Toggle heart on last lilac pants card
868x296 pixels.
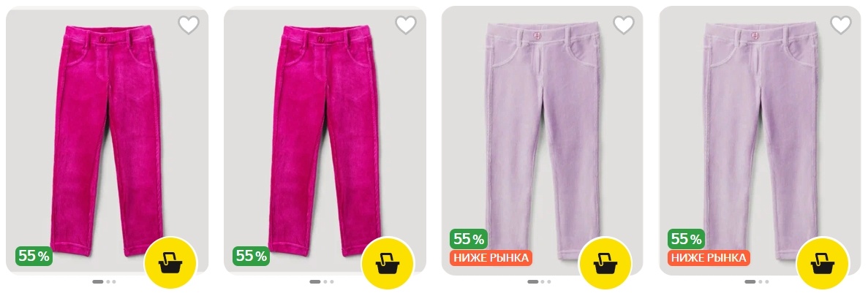(841, 25)
